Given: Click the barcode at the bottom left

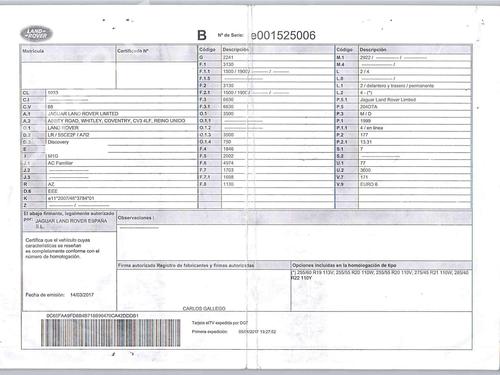Looking at the screenshot, I should (x=111, y=333).
